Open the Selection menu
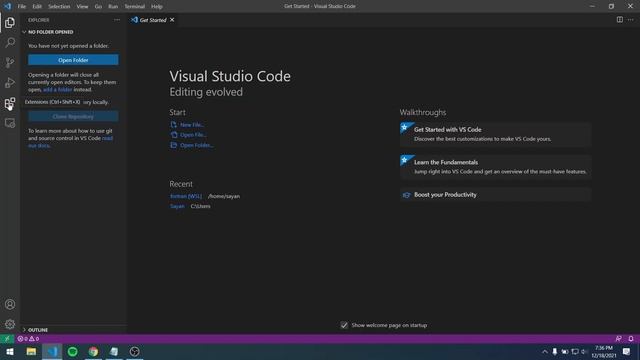640x360 pixels. point(59,7)
